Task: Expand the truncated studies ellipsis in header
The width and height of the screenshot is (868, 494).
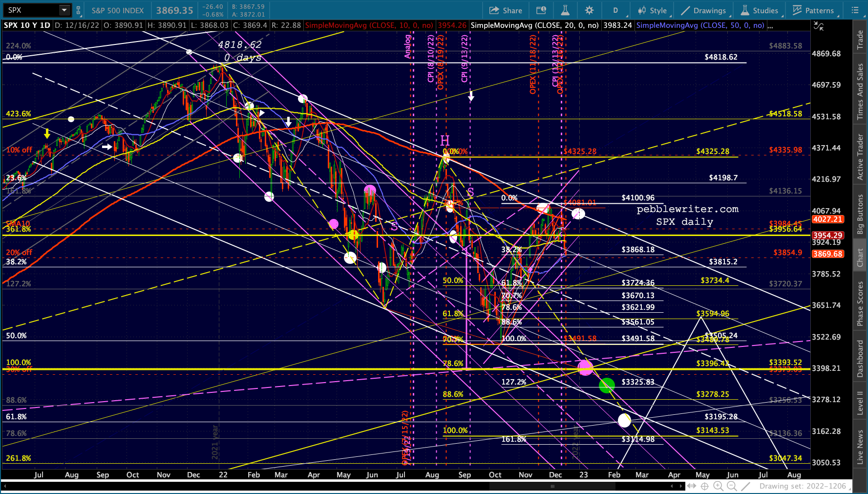Action: 770,26
